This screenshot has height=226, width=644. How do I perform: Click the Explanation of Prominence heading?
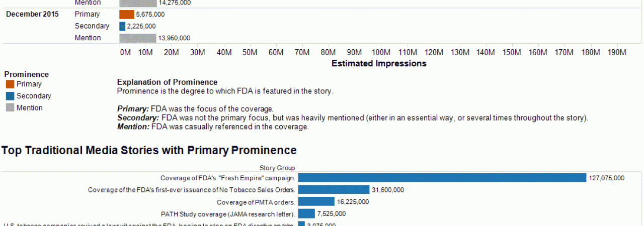tap(168, 82)
